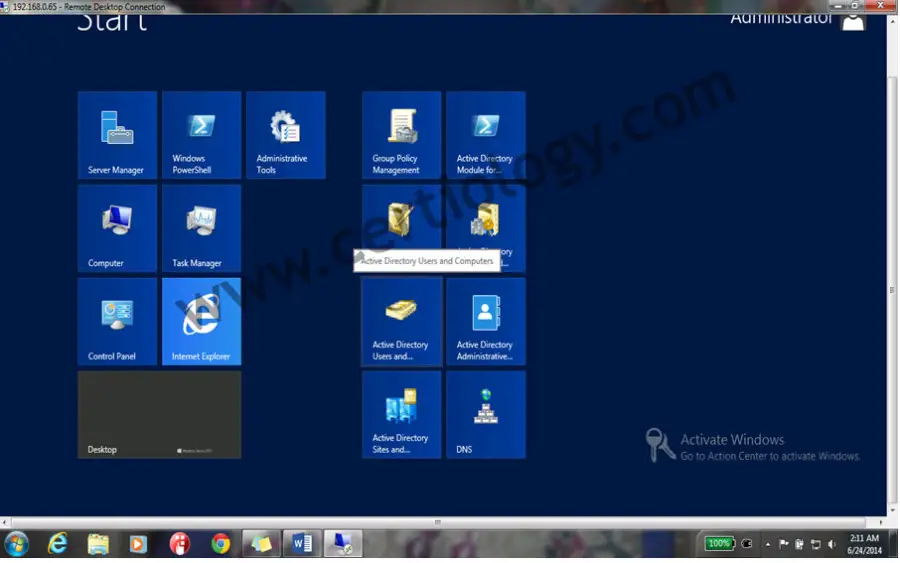The height and width of the screenshot is (563, 900).
Task: Open File Explorer from host taskbar
Action: tap(98, 543)
